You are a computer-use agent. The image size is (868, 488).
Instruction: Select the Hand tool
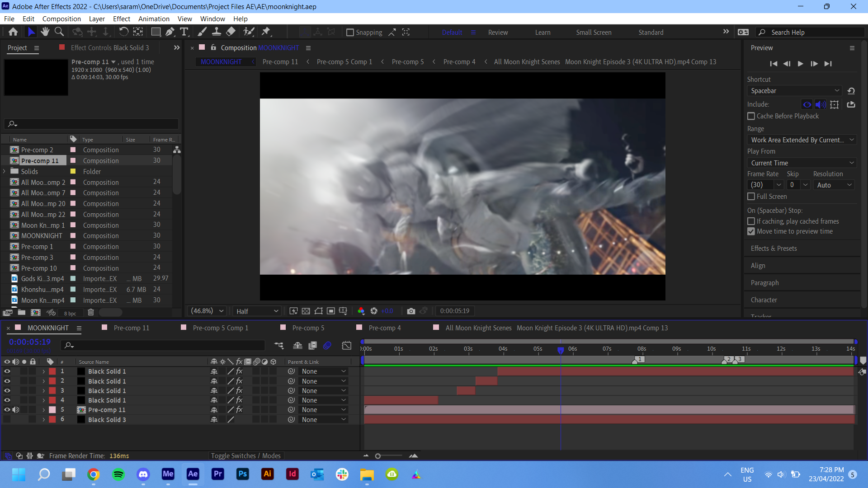[45, 32]
